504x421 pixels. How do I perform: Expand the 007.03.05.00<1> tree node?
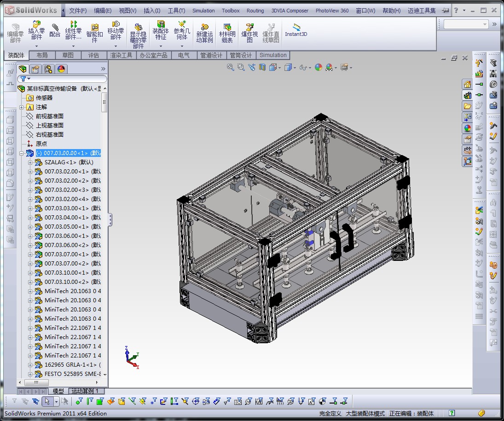(x=30, y=227)
